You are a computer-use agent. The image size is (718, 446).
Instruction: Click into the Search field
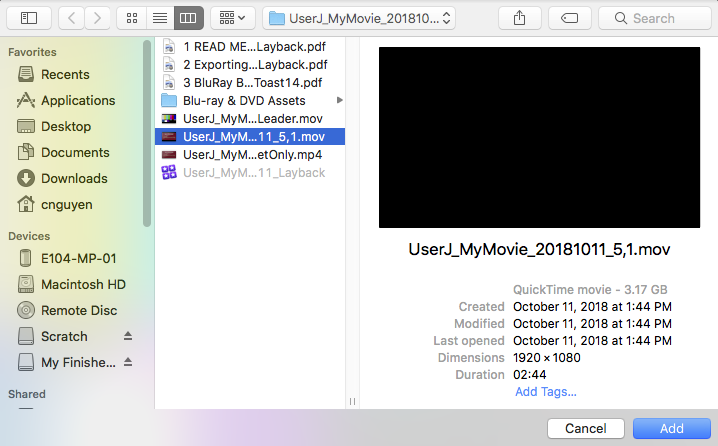655,18
